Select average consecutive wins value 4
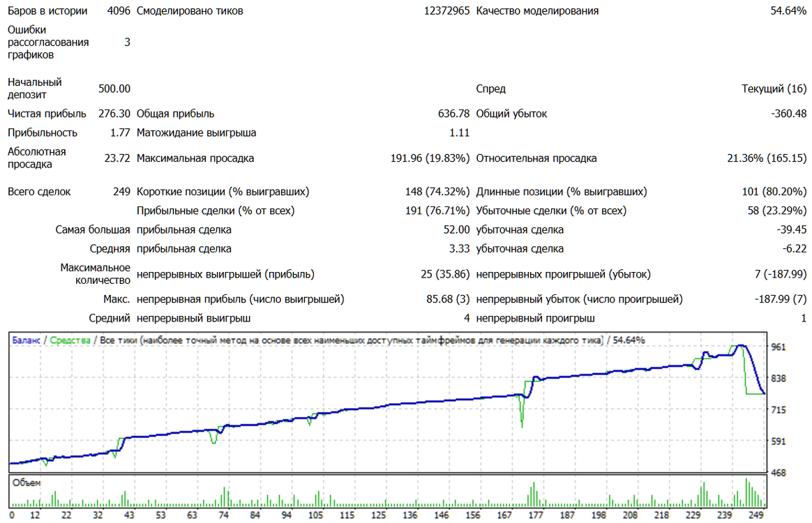Screen dimensions: 812x523 point(467,319)
